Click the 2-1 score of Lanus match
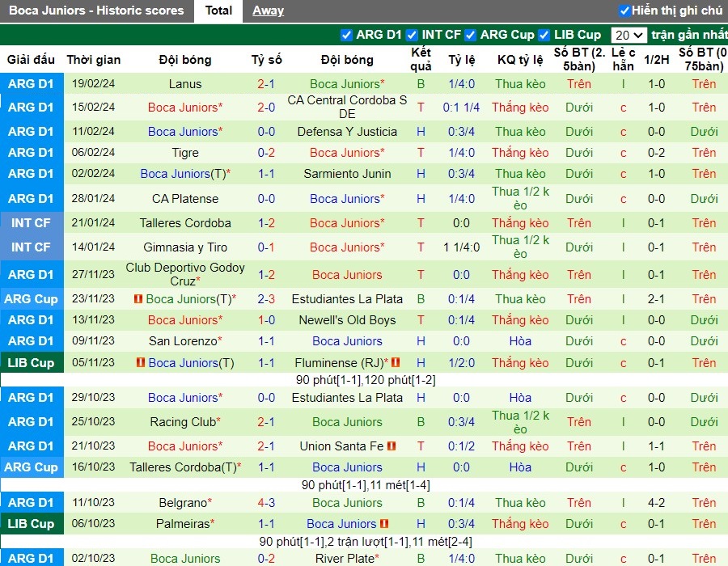 (x=266, y=84)
